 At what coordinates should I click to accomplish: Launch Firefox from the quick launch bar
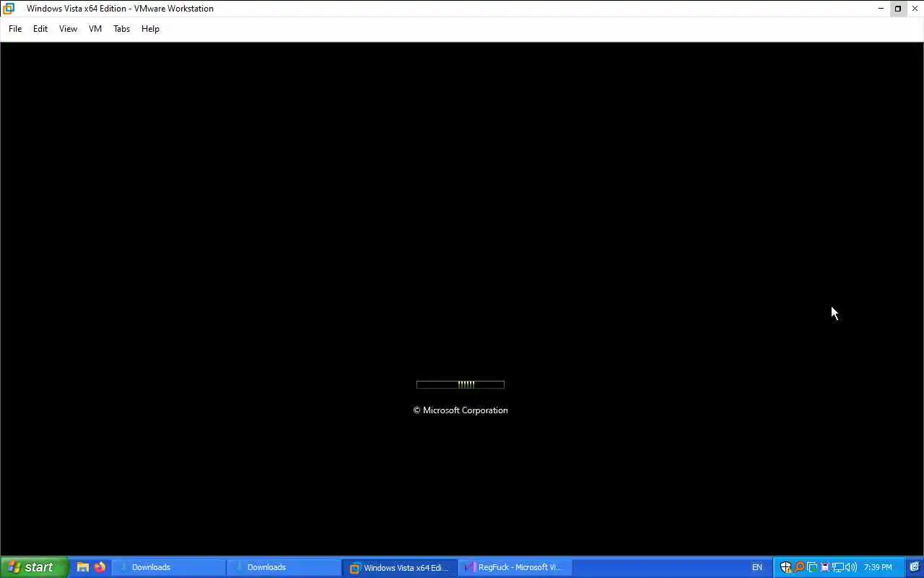coord(100,567)
